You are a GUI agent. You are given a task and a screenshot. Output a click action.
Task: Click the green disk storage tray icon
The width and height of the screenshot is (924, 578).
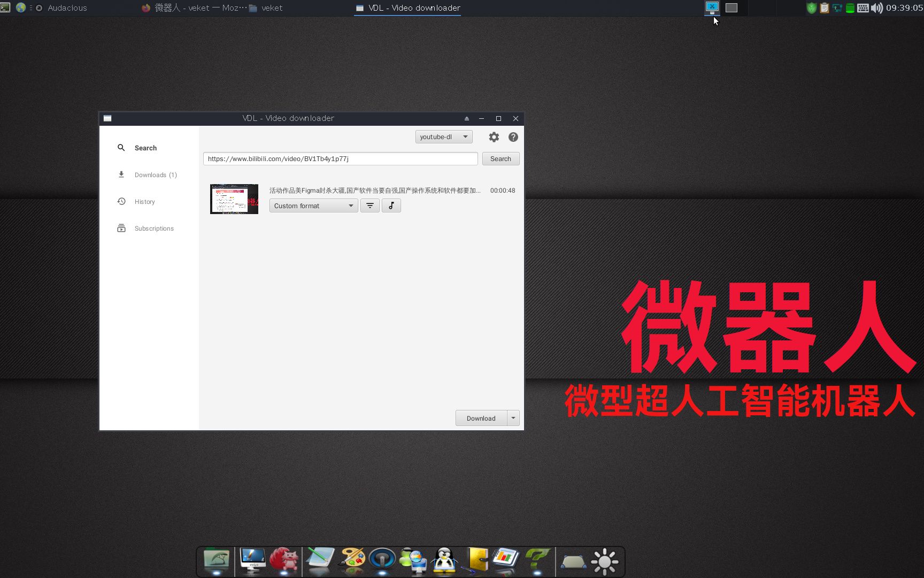(850, 7)
